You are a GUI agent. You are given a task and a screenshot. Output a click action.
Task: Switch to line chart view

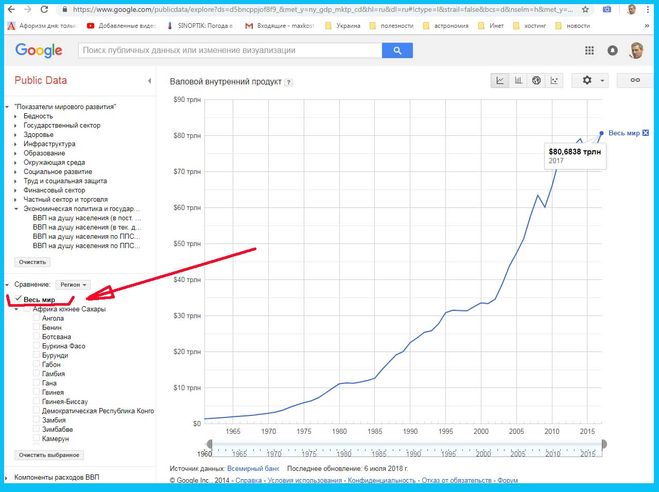pos(502,81)
